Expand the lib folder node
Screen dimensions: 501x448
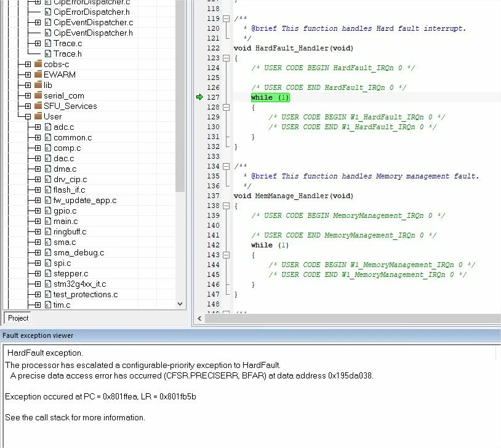click(x=28, y=86)
